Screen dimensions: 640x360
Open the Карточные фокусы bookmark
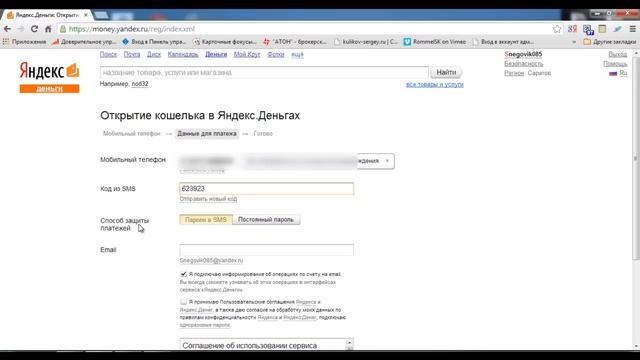[x=224, y=42]
